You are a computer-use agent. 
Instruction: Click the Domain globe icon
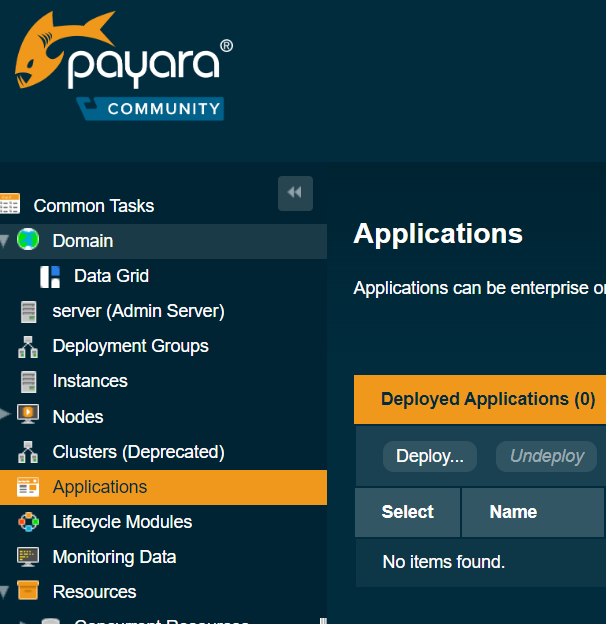click(x=28, y=240)
